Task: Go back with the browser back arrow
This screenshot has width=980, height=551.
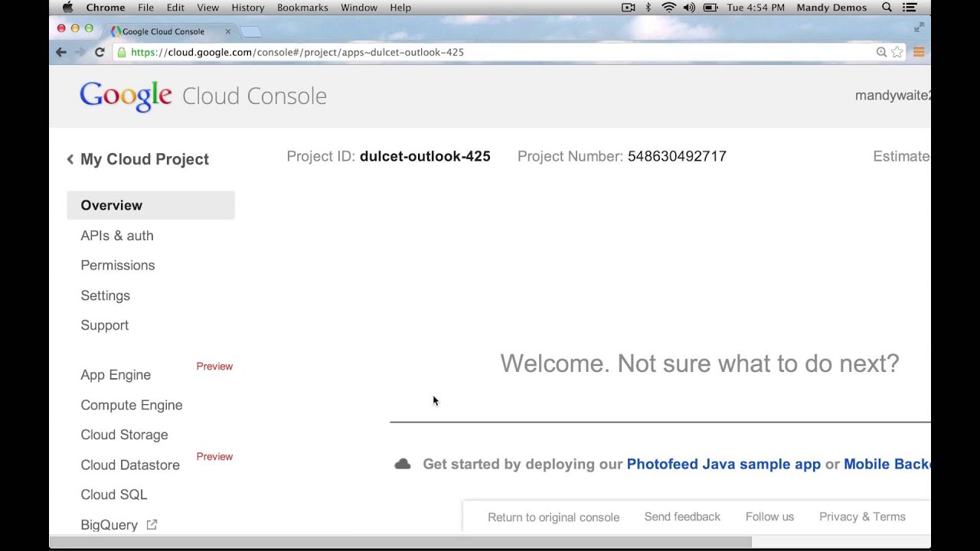Action: (61, 52)
